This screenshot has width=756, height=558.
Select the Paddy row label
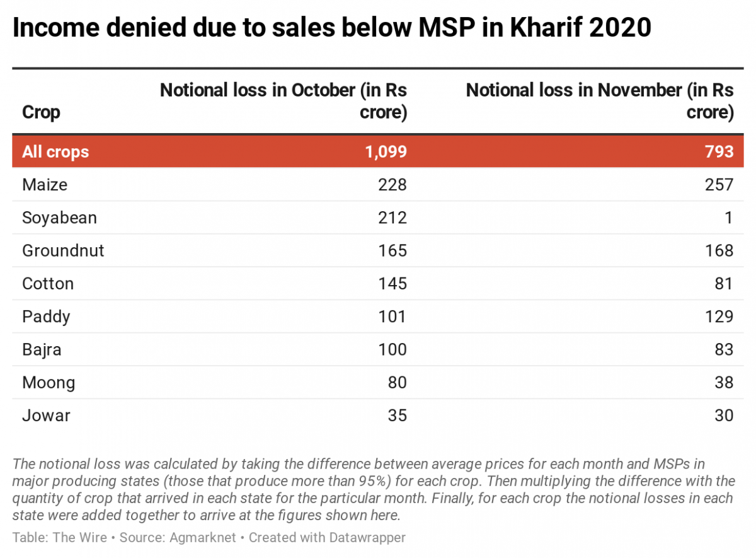[x=46, y=317]
